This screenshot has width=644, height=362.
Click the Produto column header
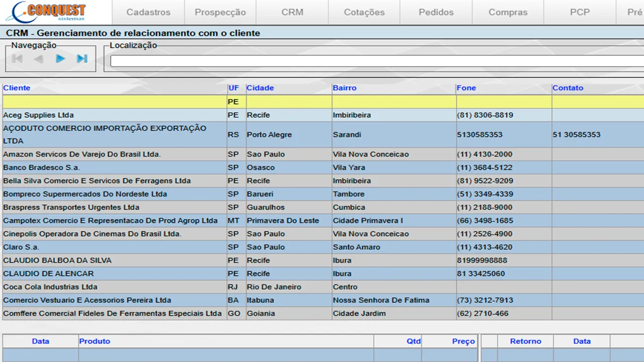tap(95, 341)
